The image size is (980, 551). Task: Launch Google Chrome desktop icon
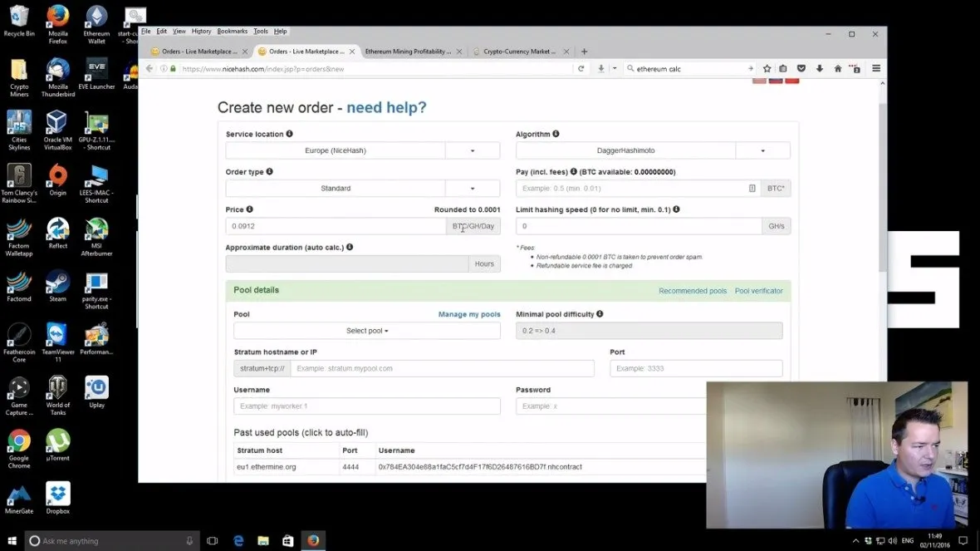pyautogui.click(x=19, y=449)
